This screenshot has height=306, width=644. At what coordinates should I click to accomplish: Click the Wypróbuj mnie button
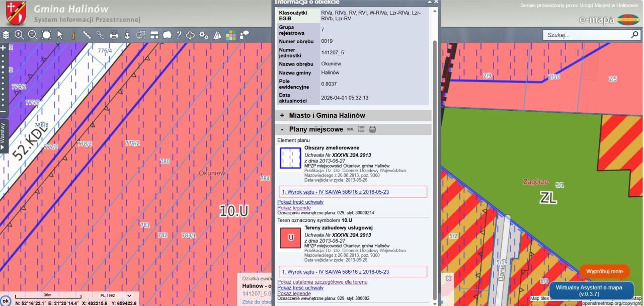[x=604, y=271]
